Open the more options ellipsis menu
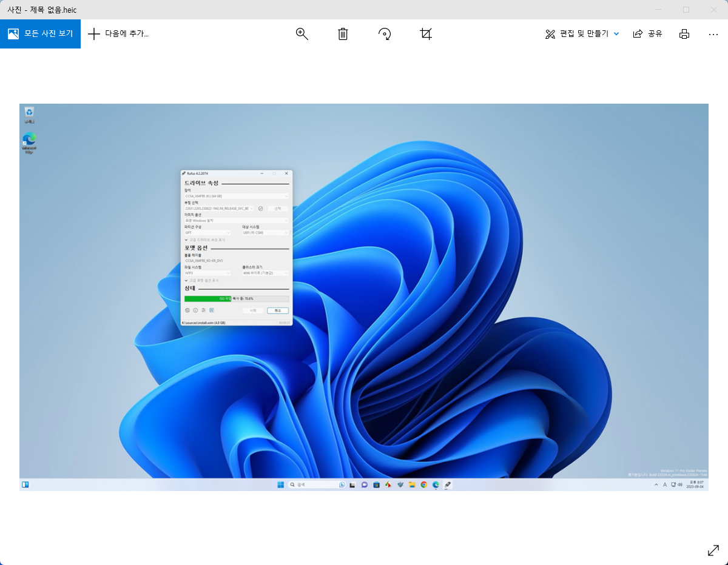The height and width of the screenshot is (565, 728). pyautogui.click(x=713, y=34)
